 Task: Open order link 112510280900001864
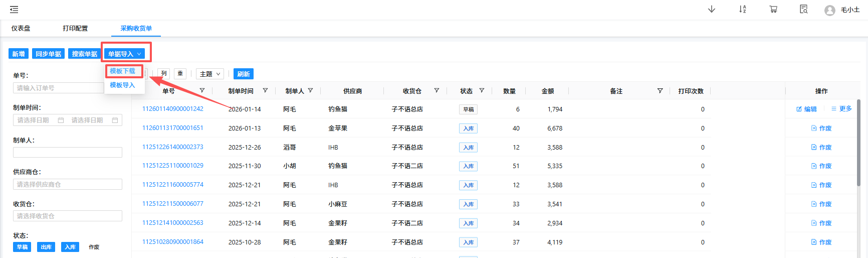tap(173, 242)
